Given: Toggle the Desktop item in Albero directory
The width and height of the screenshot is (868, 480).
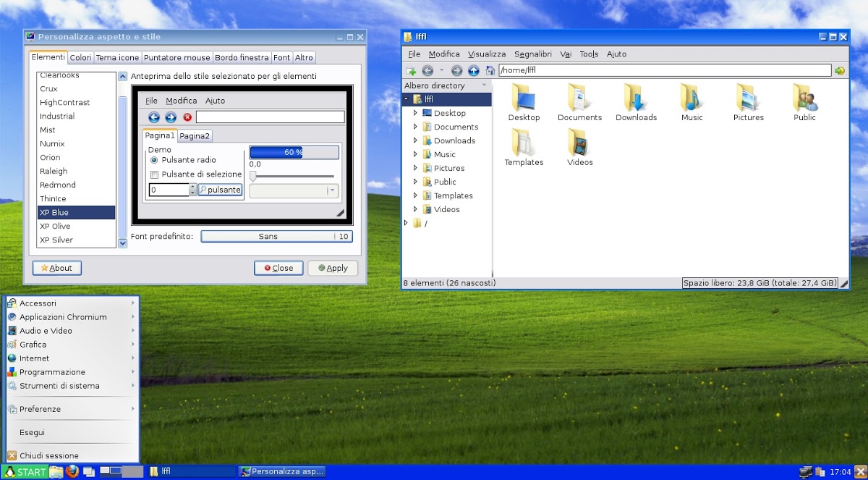Looking at the screenshot, I should click(417, 113).
